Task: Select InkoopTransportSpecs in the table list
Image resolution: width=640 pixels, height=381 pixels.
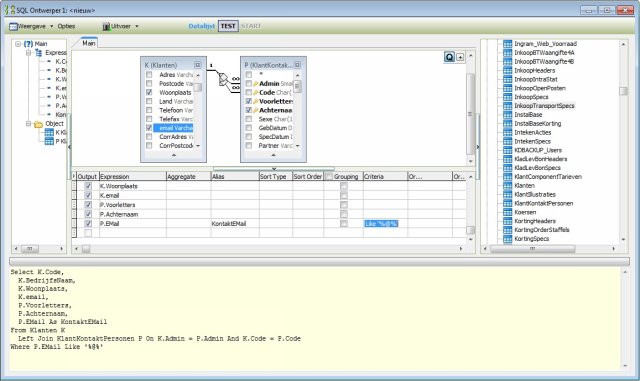Action: click(544, 106)
